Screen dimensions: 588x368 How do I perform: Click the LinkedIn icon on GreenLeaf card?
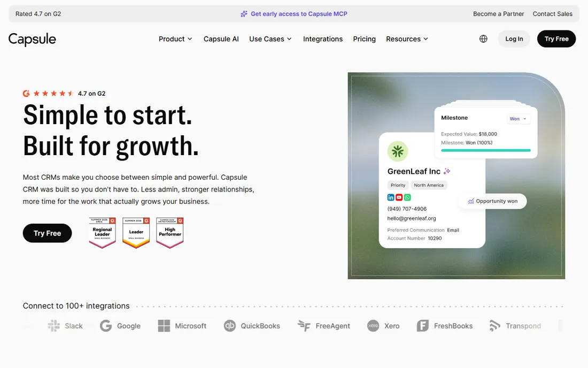point(391,197)
